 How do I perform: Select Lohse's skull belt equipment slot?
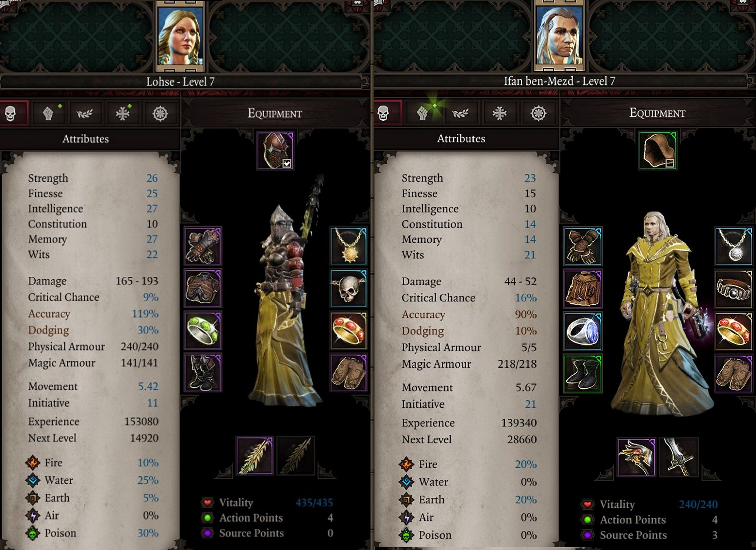[349, 288]
